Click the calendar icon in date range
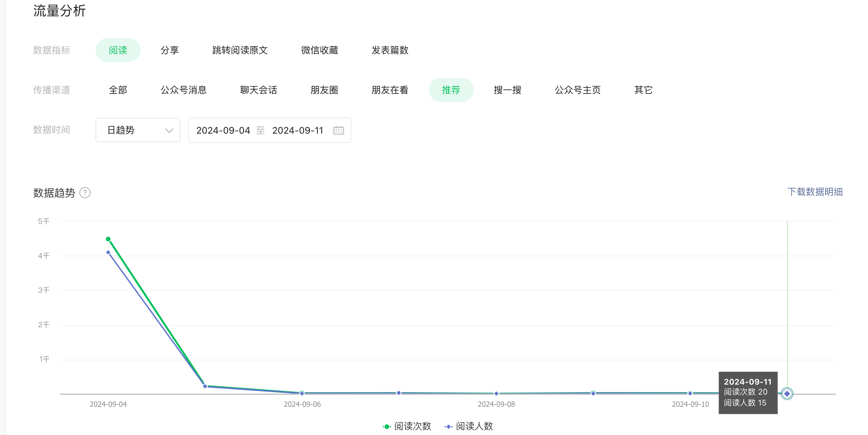The height and width of the screenshot is (435, 868). pos(338,130)
